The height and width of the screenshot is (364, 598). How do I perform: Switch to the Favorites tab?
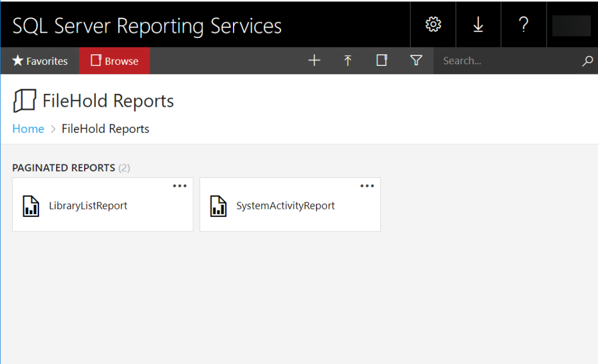tap(40, 60)
